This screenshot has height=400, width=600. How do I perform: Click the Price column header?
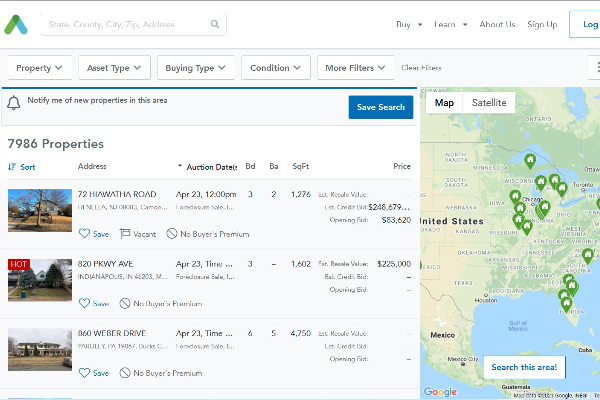(x=402, y=166)
